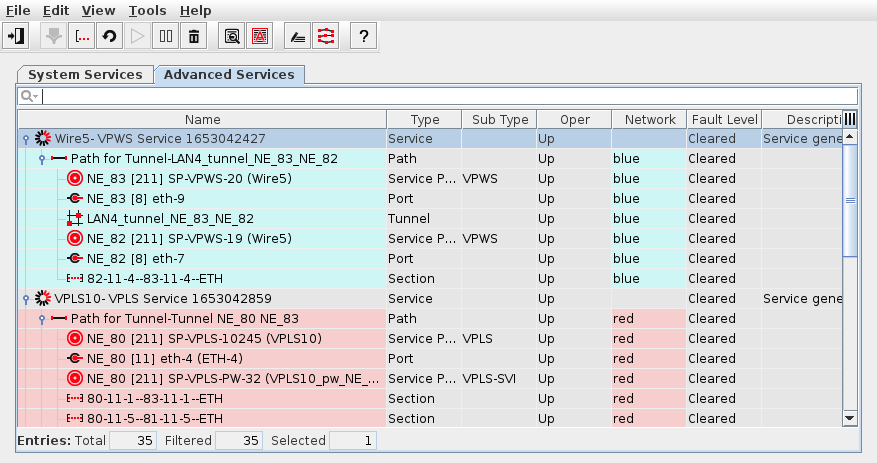This screenshot has width=877, height=463.
Task: Open help with the question mark icon
Action: [363, 37]
